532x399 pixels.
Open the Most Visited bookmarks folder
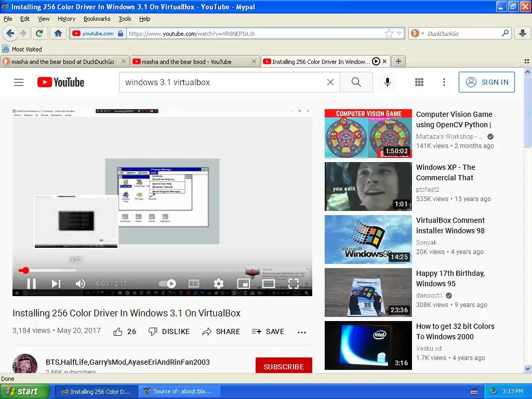click(x=22, y=49)
